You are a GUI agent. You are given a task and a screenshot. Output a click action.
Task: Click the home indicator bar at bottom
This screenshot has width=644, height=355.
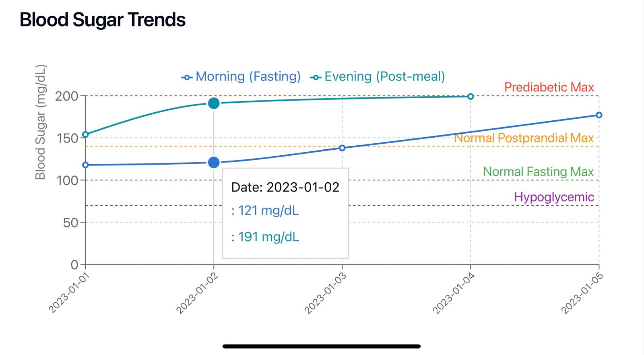point(322,346)
